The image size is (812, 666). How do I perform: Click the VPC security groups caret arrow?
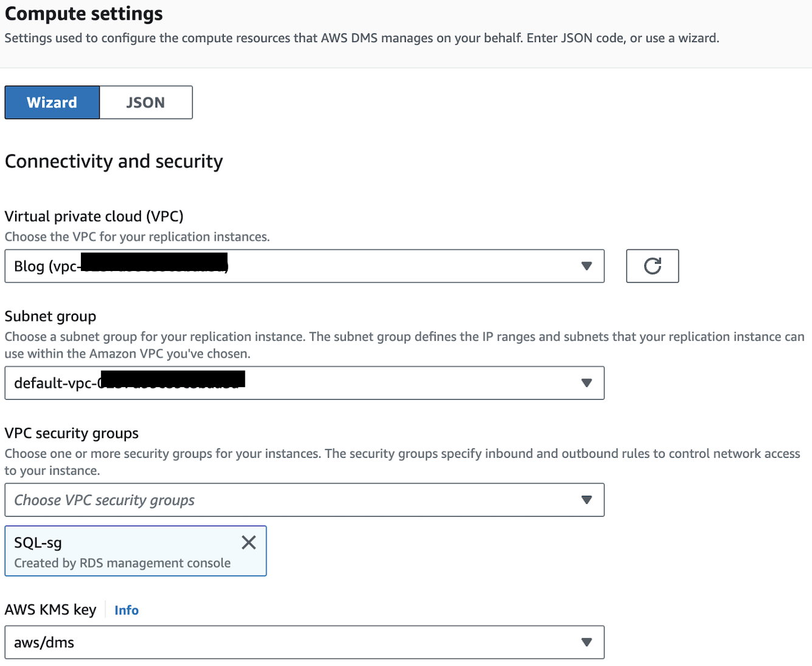click(587, 499)
